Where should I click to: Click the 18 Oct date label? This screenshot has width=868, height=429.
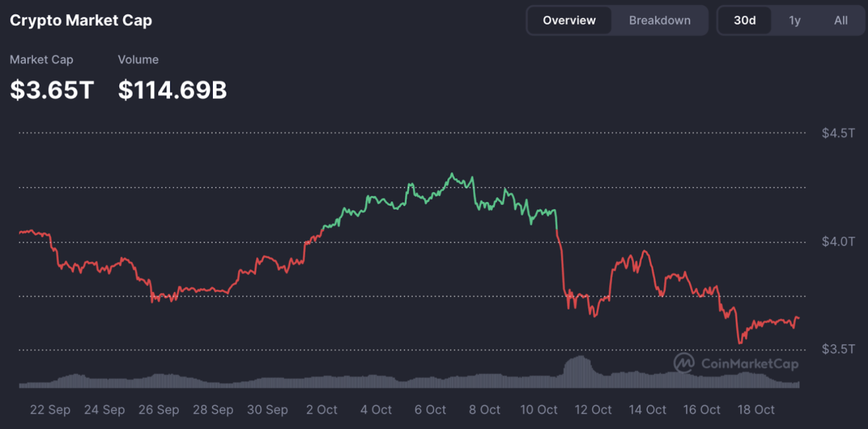click(756, 410)
